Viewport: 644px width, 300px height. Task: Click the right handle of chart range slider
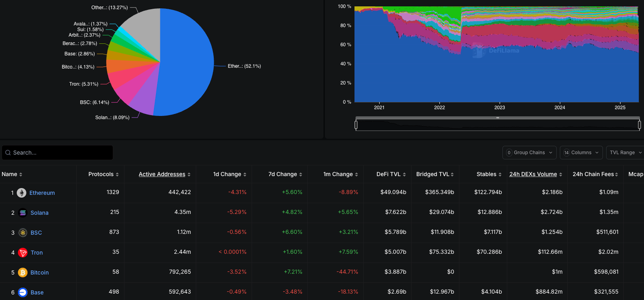tap(639, 125)
